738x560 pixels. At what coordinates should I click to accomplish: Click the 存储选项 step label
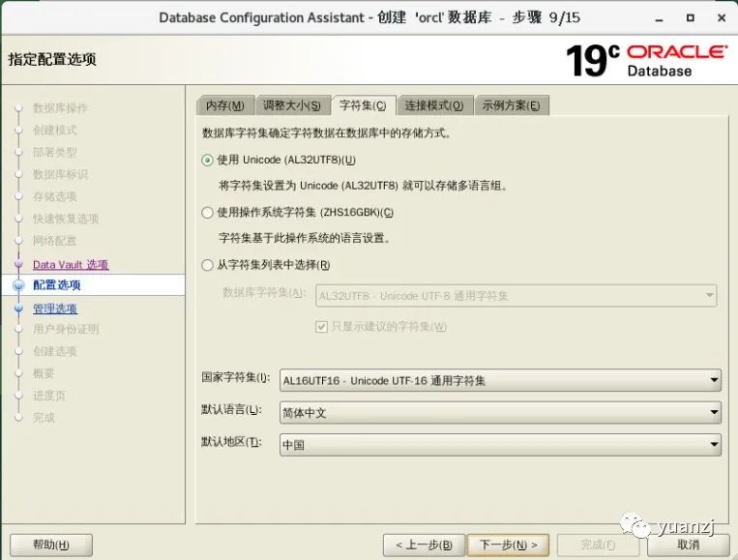coord(54,196)
